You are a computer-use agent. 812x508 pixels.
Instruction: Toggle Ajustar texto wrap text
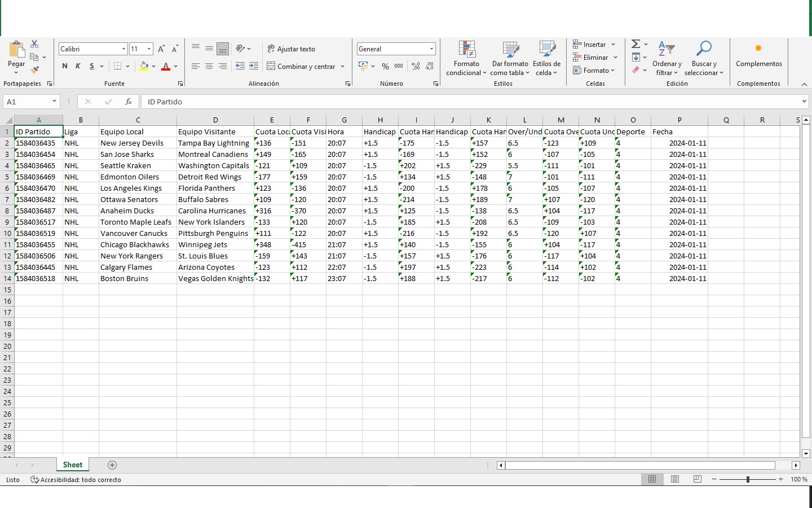(x=291, y=49)
